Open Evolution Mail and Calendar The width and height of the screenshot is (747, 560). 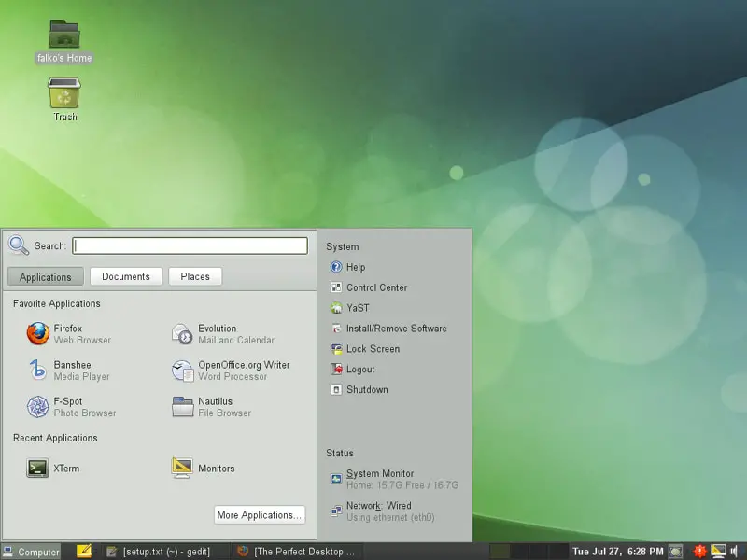[223, 334]
